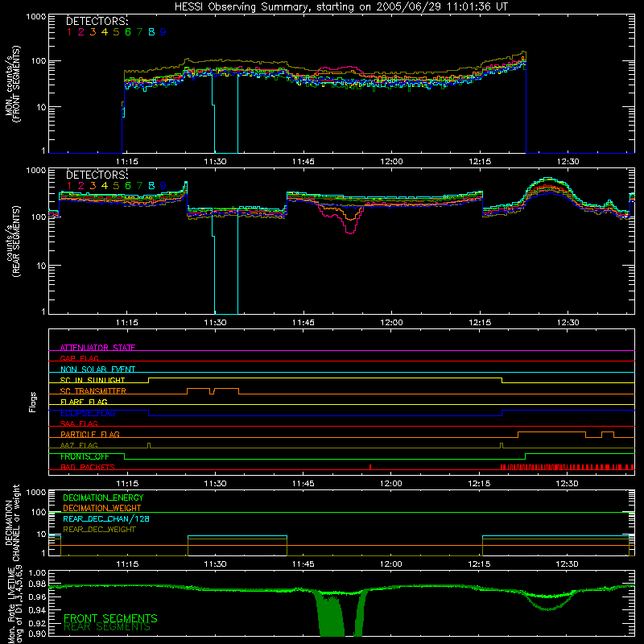Select olive detector 5 in front segments legend
Screen dimensions: 644x644
[x=116, y=32]
